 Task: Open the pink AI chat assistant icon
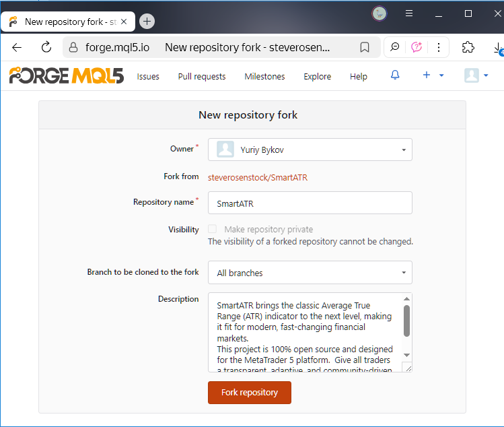417,47
